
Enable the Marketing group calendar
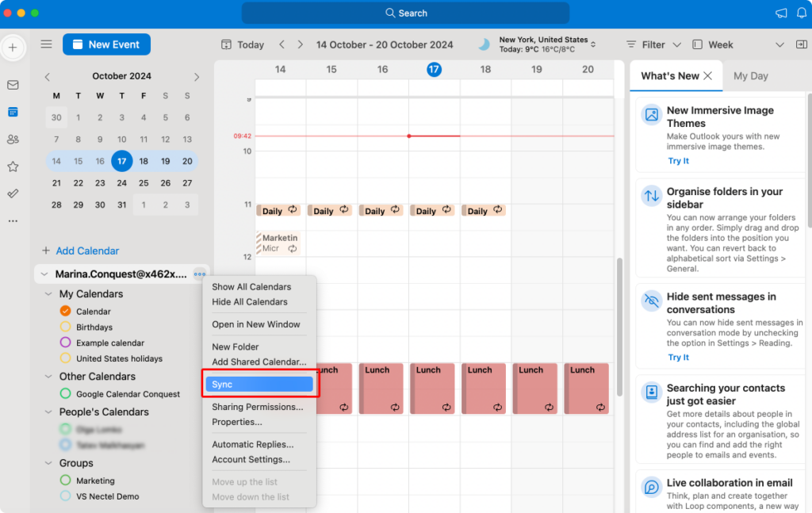65,480
